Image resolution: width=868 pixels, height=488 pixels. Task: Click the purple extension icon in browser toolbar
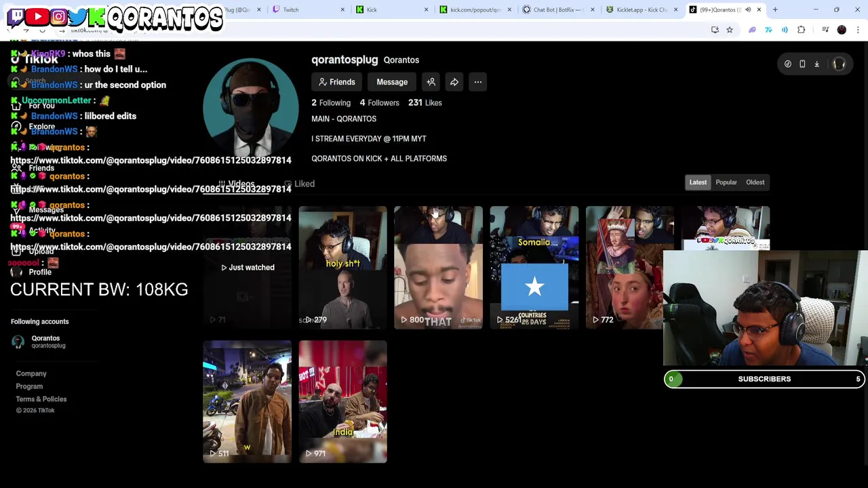coord(752,30)
